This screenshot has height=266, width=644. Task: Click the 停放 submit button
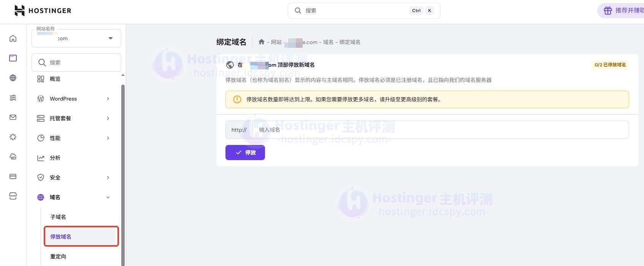point(245,153)
